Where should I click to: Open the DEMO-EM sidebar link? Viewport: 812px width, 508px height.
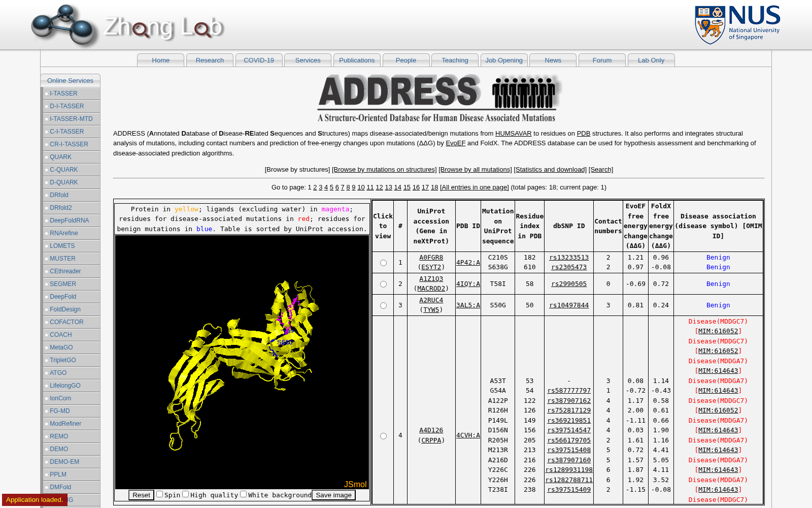64,462
